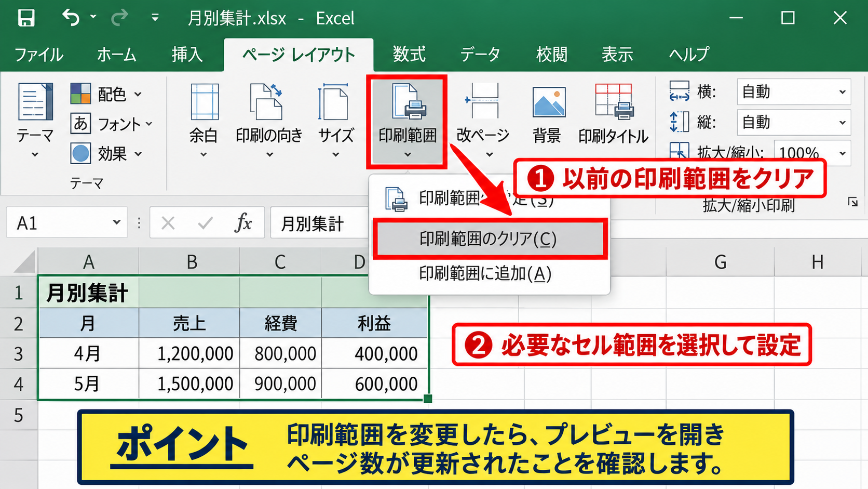Select row 1 header
The width and height of the screenshot is (868, 489).
point(19,293)
